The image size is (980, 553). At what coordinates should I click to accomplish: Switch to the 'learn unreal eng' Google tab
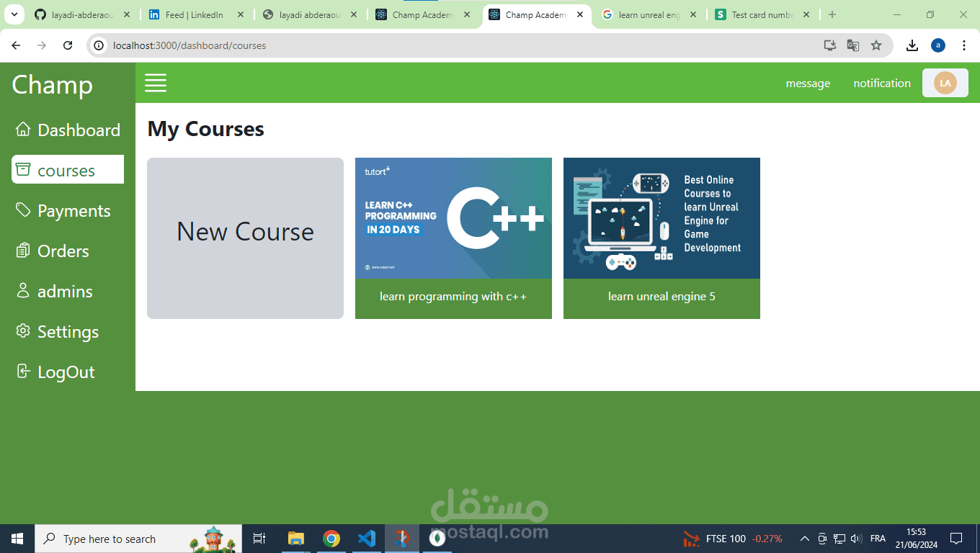(649, 14)
